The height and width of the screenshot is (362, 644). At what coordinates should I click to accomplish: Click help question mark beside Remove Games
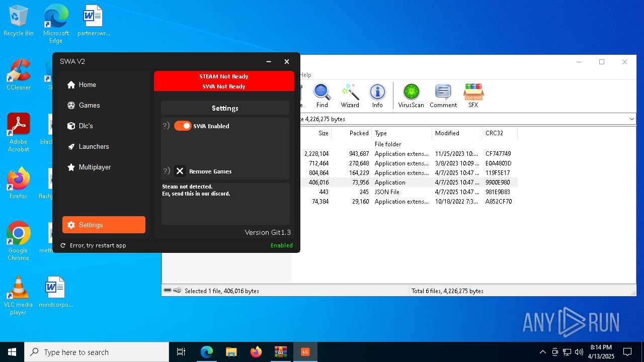(166, 171)
